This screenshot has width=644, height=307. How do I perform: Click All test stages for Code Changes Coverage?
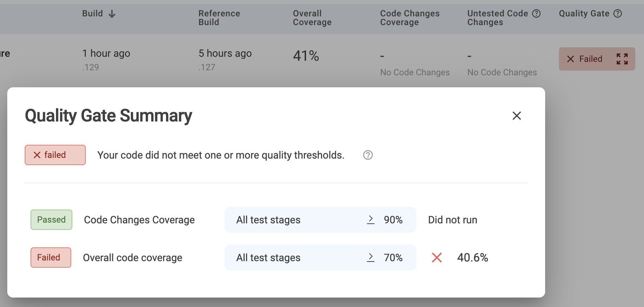pos(268,220)
